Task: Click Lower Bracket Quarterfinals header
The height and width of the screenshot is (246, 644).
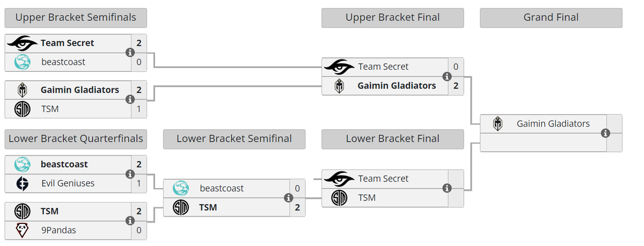Action: pyautogui.click(x=76, y=139)
